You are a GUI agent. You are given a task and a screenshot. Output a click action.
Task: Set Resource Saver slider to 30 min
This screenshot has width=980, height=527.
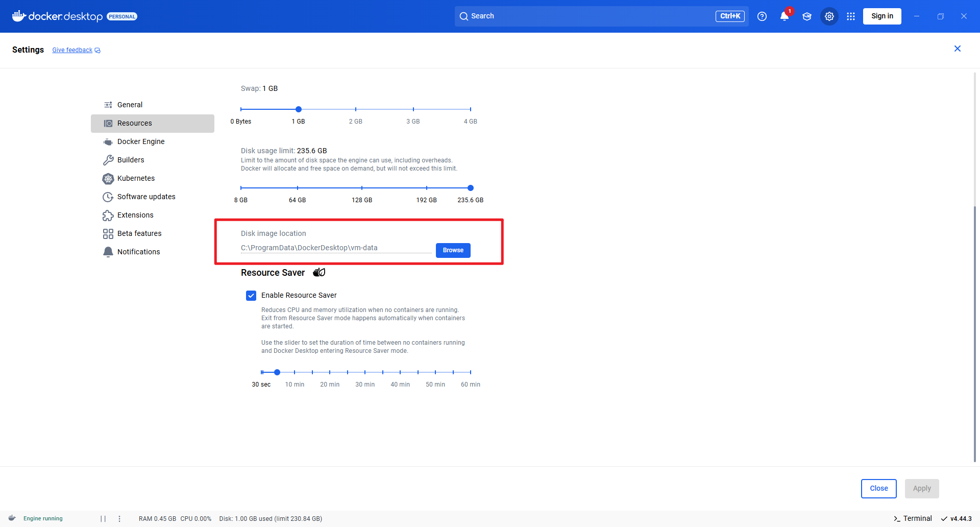tap(365, 372)
